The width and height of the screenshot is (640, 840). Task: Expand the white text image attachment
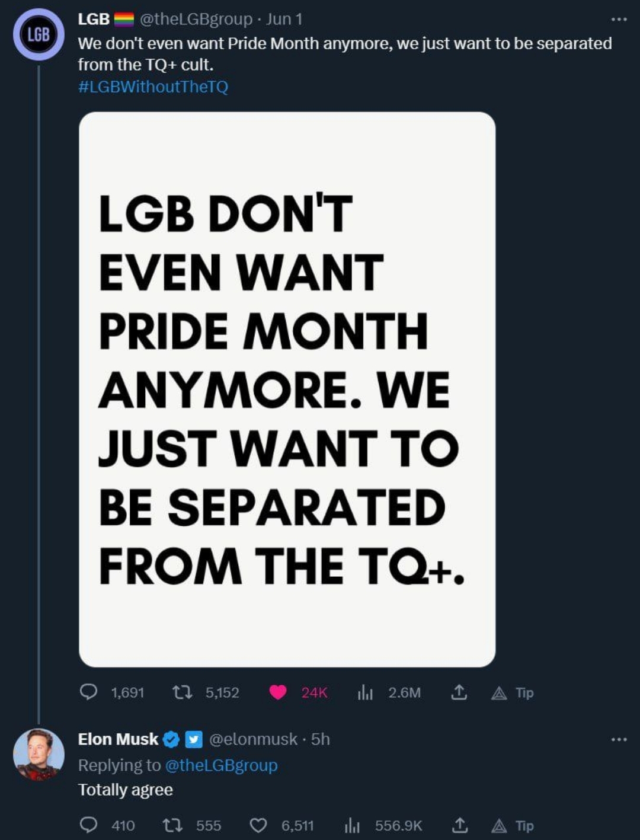tap(287, 389)
